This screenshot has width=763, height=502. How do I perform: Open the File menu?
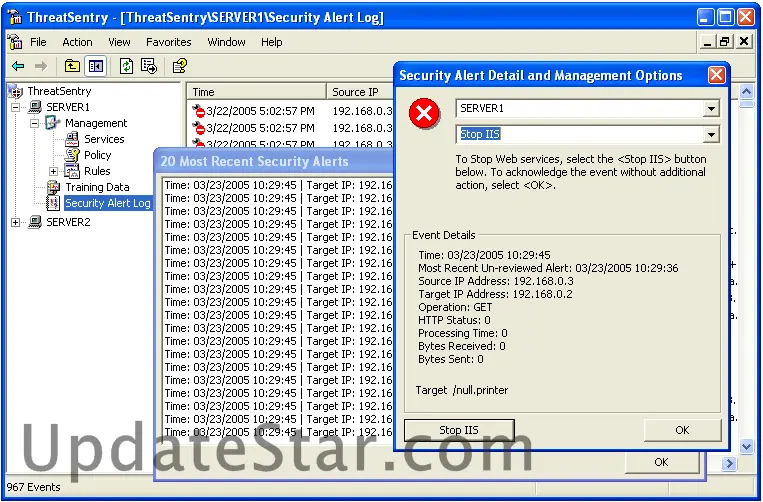[38, 42]
